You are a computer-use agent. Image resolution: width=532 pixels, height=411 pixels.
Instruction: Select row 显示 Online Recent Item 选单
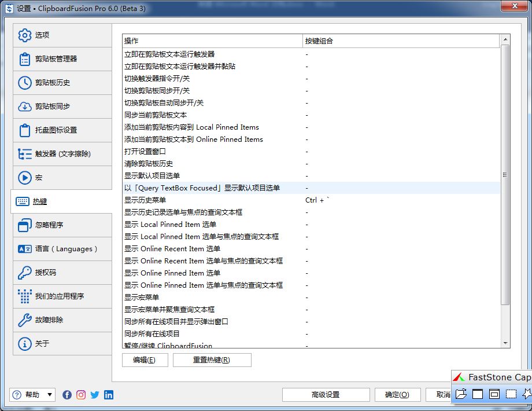pyautogui.click(x=311, y=249)
